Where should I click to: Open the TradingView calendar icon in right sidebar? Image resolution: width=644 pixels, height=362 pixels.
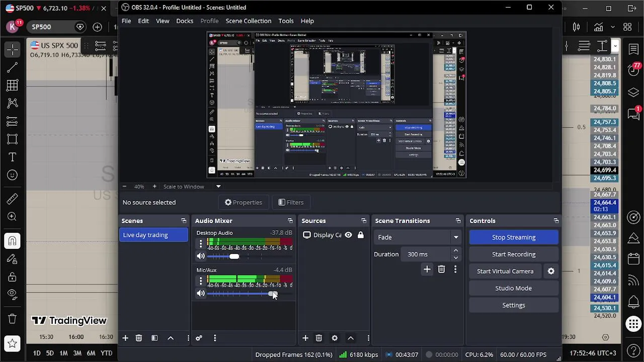pos(633,259)
